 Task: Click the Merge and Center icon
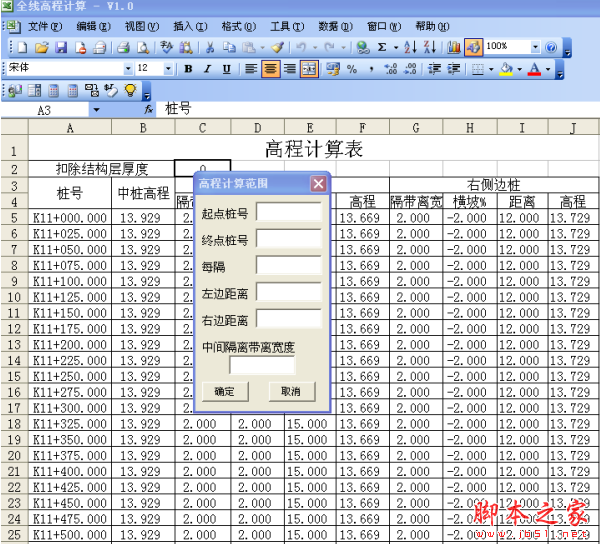309,69
